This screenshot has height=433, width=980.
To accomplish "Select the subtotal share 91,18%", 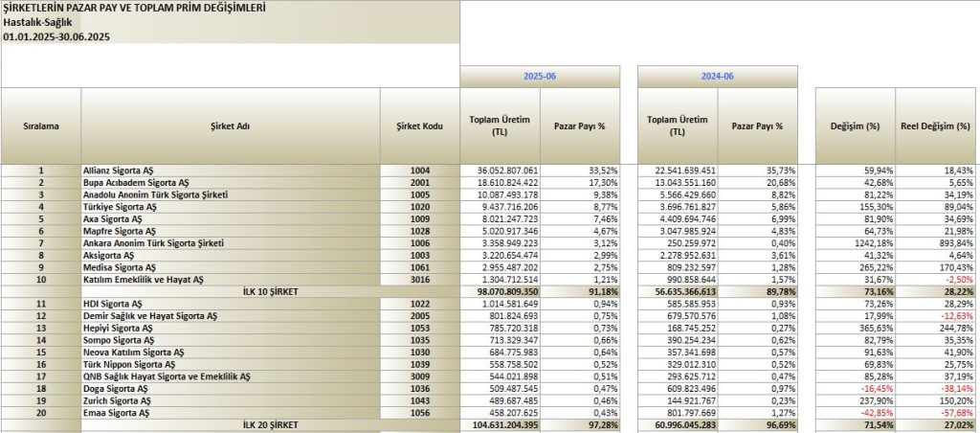I will point(580,291).
